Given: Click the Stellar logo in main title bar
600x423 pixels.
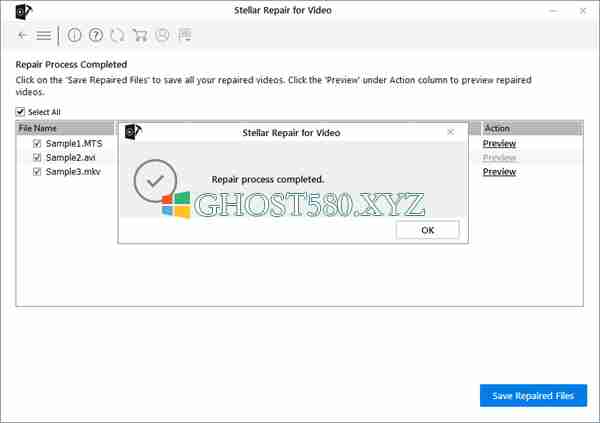Looking at the screenshot, I should 24,11.
